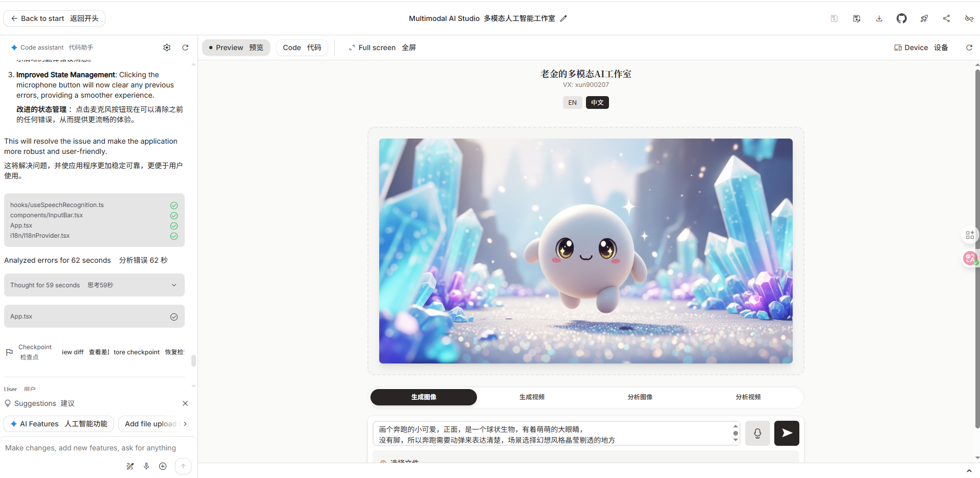
Task: Show more suggestions with right chevron
Action: pyautogui.click(x=185, y=424)
